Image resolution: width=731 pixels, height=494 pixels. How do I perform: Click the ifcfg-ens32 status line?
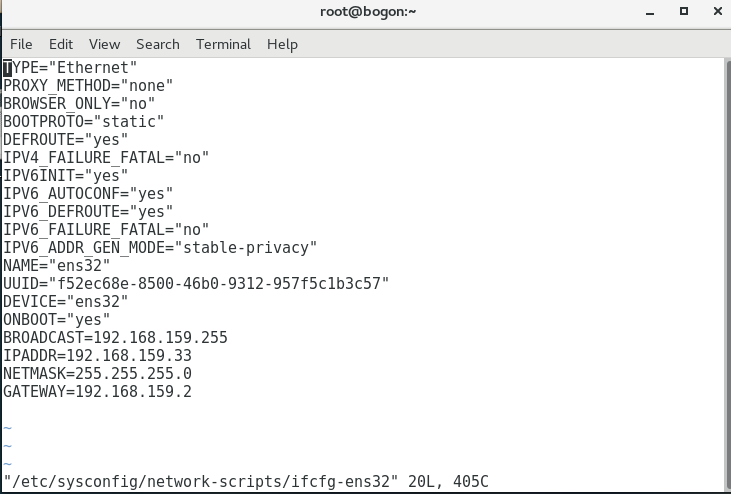pos(246,481)
